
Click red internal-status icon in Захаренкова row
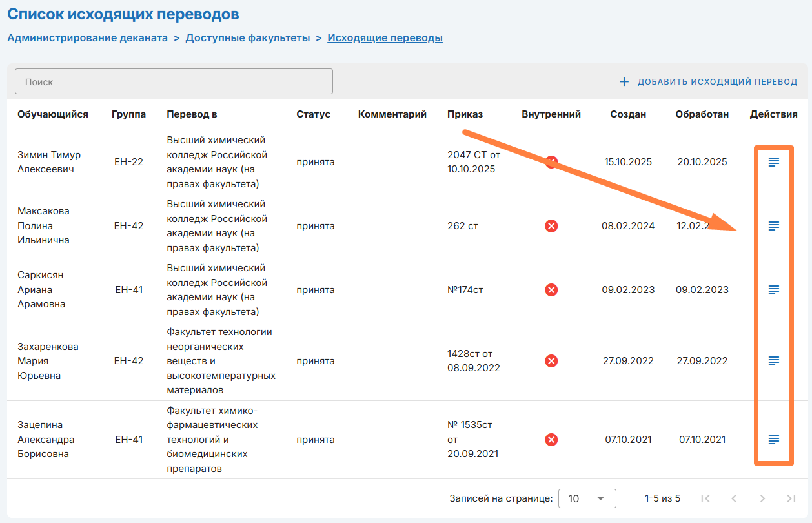(551, 361)
